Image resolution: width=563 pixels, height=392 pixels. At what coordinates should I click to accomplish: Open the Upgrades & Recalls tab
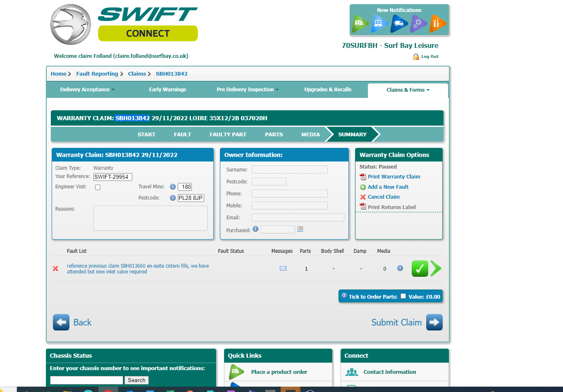click(x=328, y=90)
